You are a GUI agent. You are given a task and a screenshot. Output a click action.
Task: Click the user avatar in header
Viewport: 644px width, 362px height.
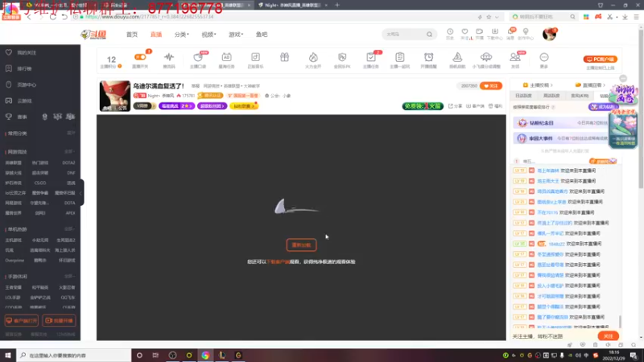click(549, 35)
